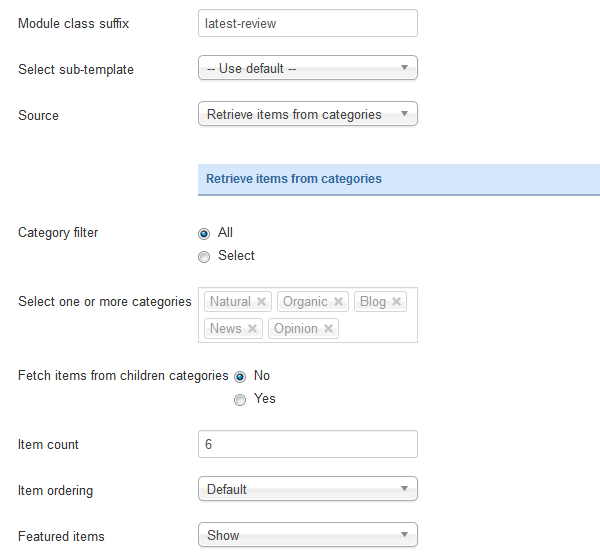Click the Retrieve items from categories header
Screen dimensions: 600x554
tap(294, 179)
